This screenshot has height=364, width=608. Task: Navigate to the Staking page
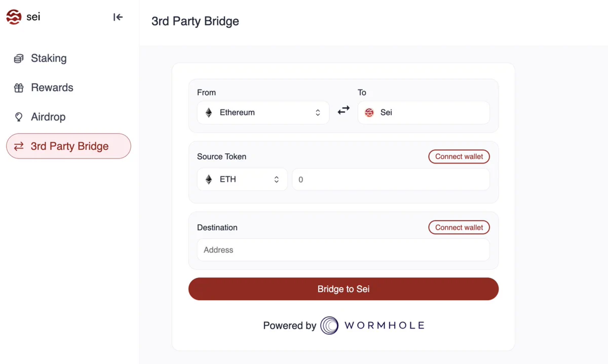48,58
